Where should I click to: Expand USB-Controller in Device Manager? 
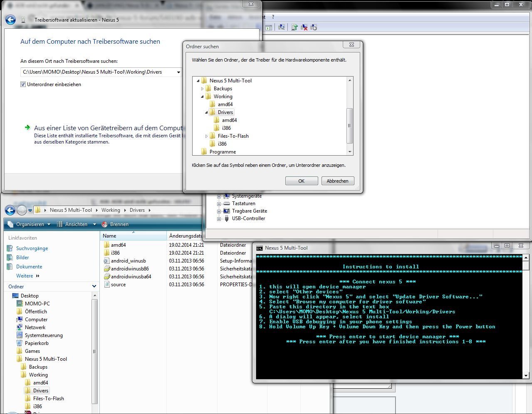point(219,219)
